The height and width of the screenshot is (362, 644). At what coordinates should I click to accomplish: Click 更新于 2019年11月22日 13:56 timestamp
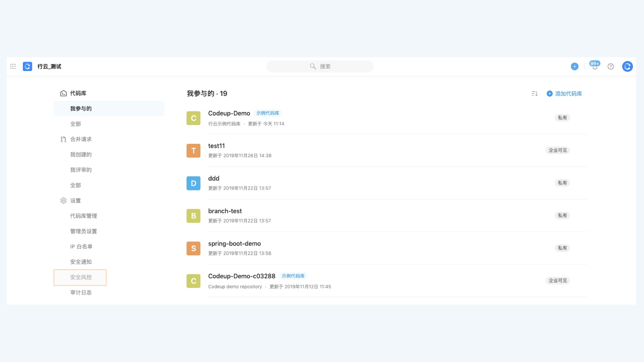240,253
